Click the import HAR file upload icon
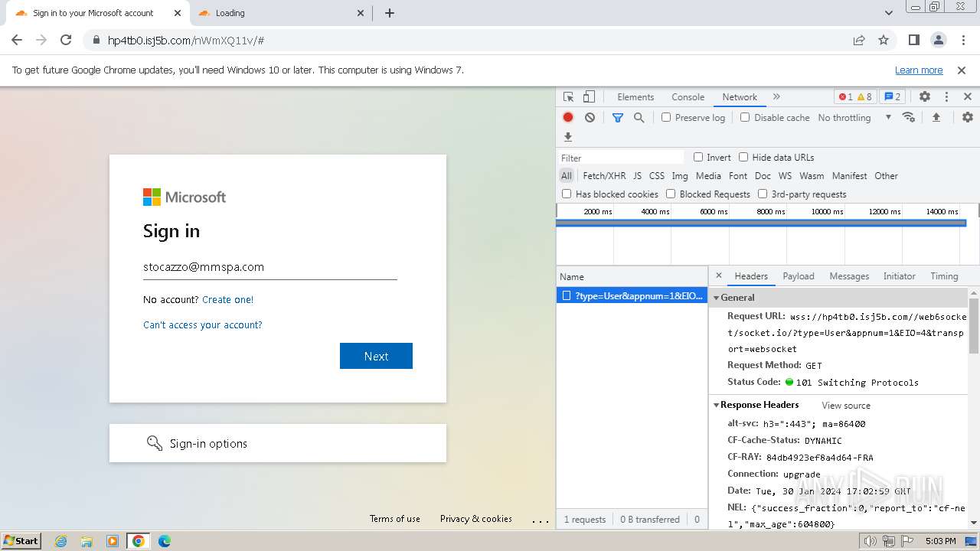Image resolution: width=980 pixels, height=551 pixels. (936, 117)
